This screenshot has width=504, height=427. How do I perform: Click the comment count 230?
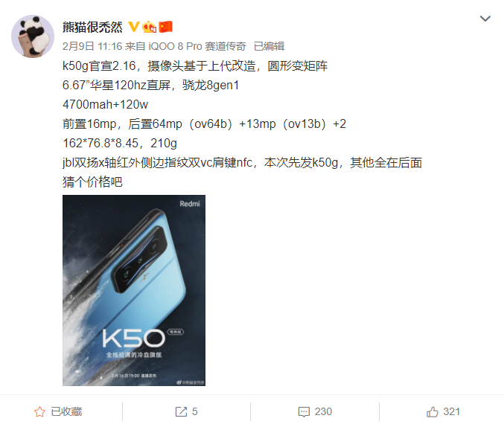(x=323, y=411)
